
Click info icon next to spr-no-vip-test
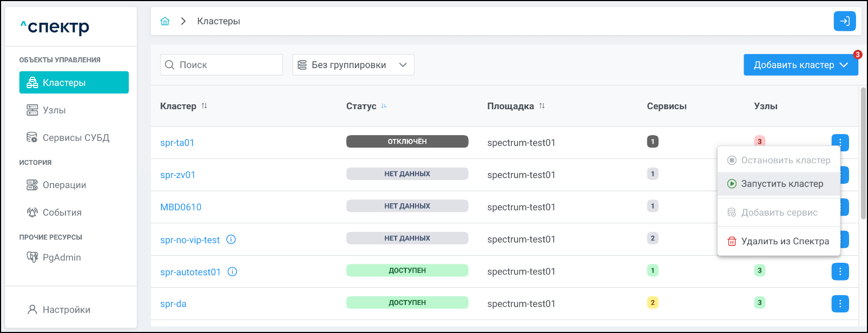231,239
